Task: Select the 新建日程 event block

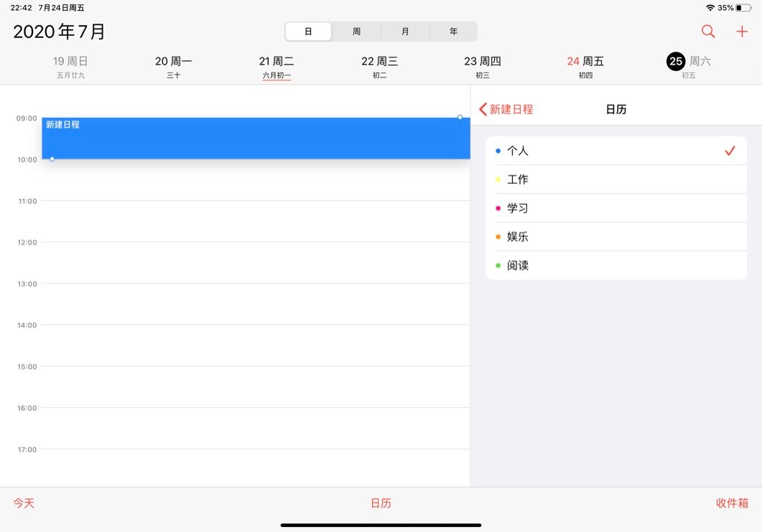Action: point(251,137)
